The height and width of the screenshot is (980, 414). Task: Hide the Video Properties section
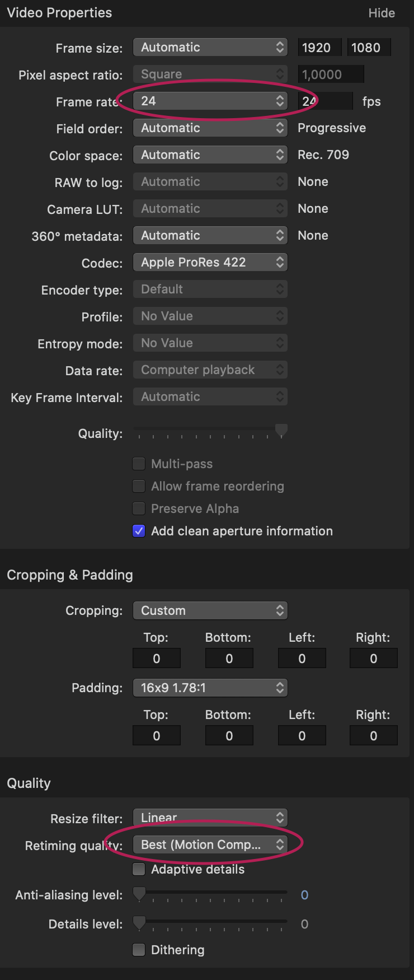(382, 13)
